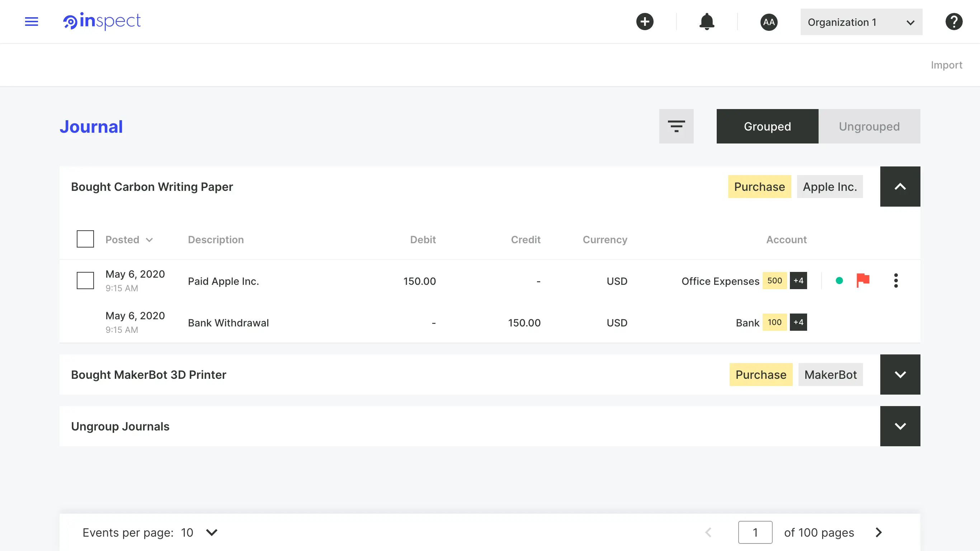Open the notifications bell
Viewport: 980px width, 551px height.
click(x=706, y=22)
